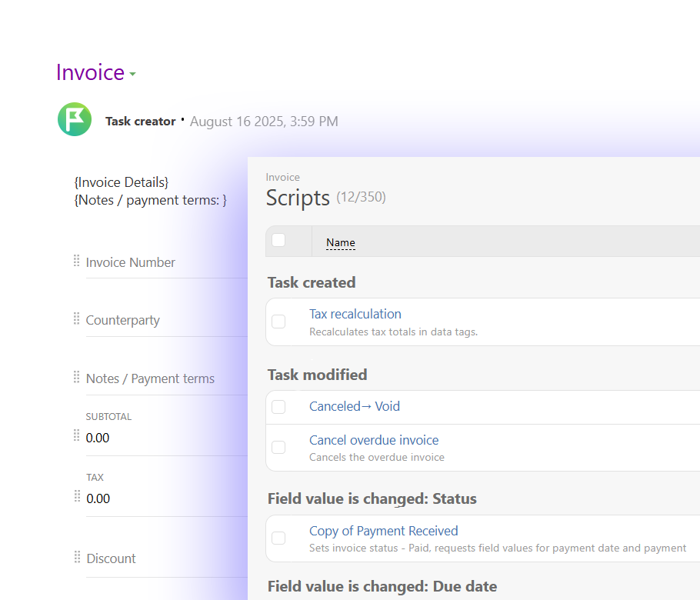The width and height of the screenshot is (700, 600).
Task: Tick the checkbox beside Canceled→ Void
Action: tap(278, 406)
